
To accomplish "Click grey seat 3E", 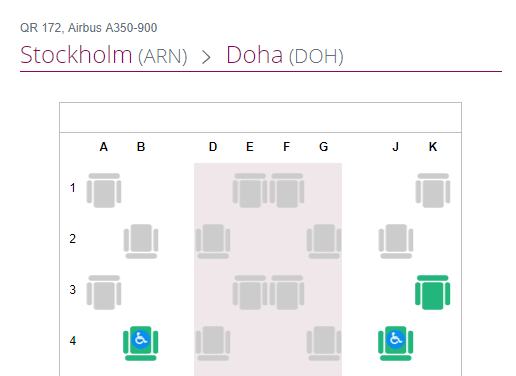I will [x=250, y=292].
